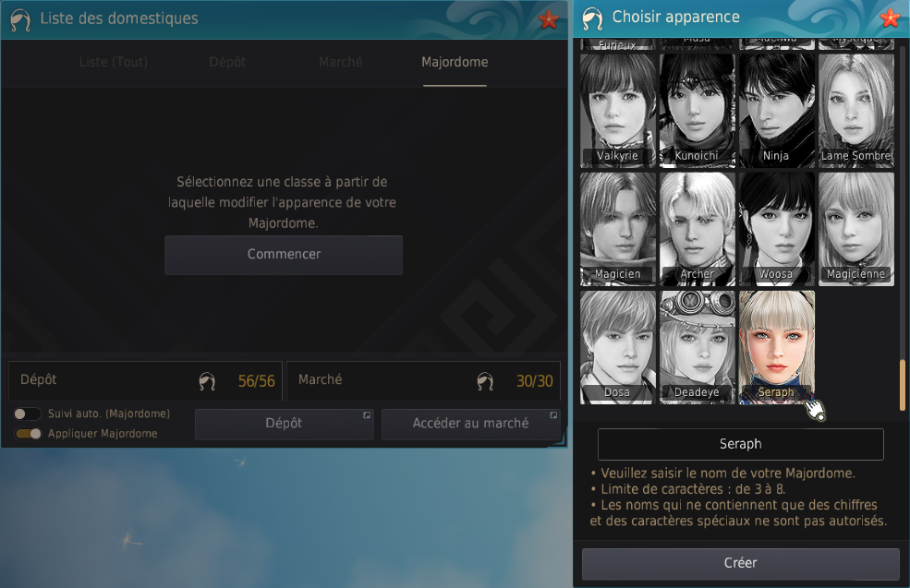Image resolution: width=910 pixels, height=588 pixels.
Task: Click the maid icon beside Marché 30/30
Action: click(485, 381)
